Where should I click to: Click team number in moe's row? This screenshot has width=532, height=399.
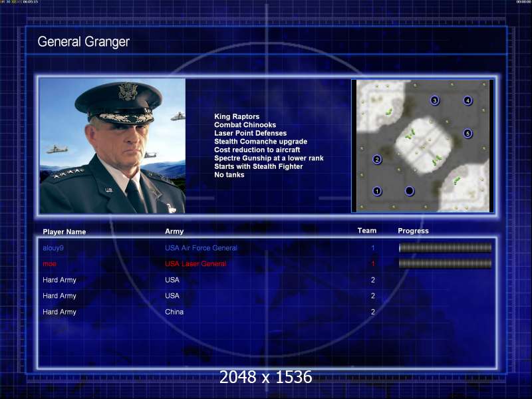pyautogui.click(x=373, y=263)
